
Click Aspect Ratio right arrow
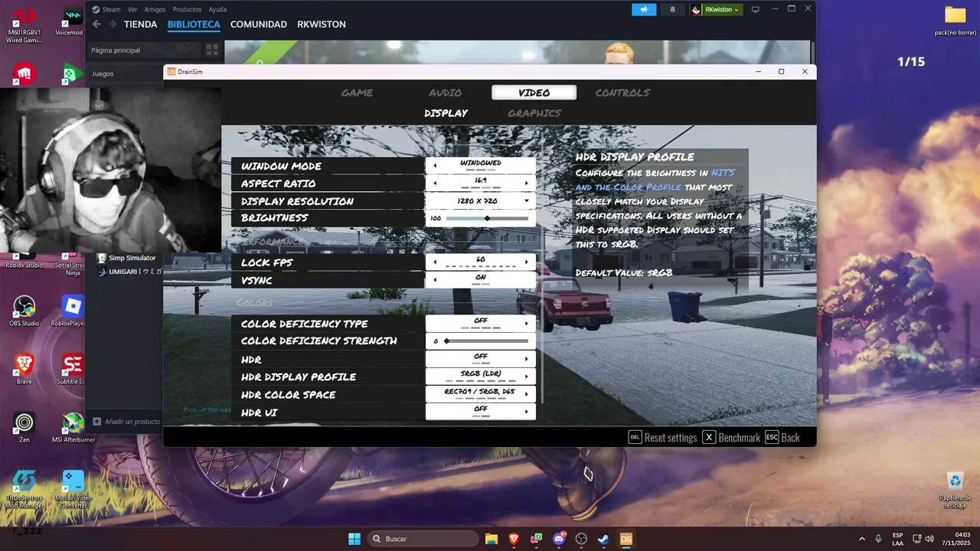pyautogui.click(x=527, y=183)
